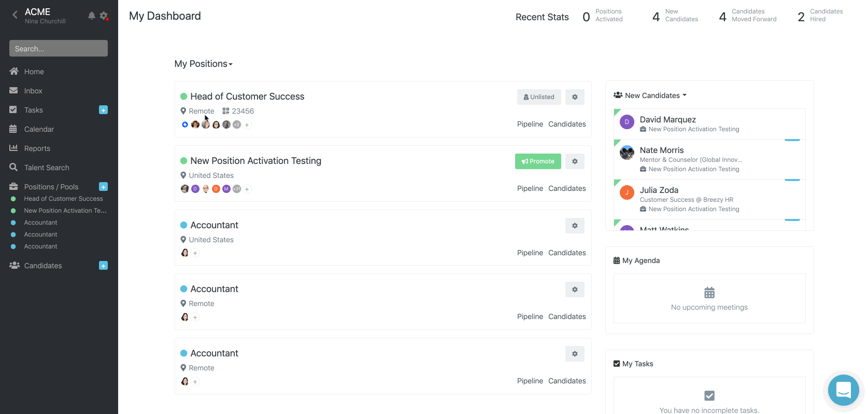Click Positions Activated stat
This screenshot has height=414, width=868.
[x=603, y=16]
